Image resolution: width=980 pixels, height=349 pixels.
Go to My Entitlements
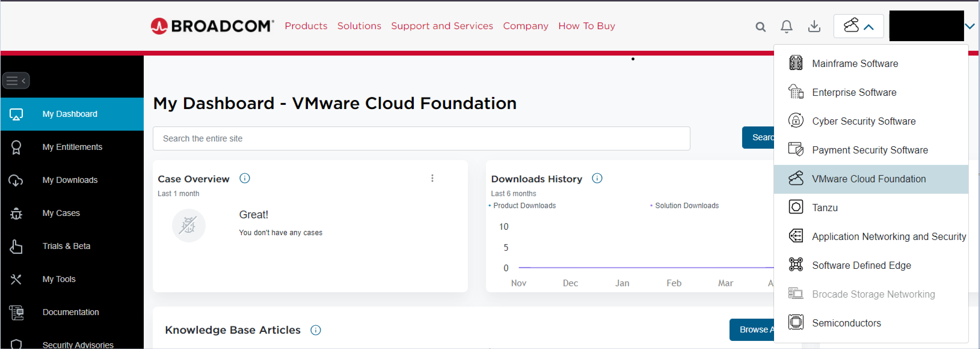click(72, 147)
